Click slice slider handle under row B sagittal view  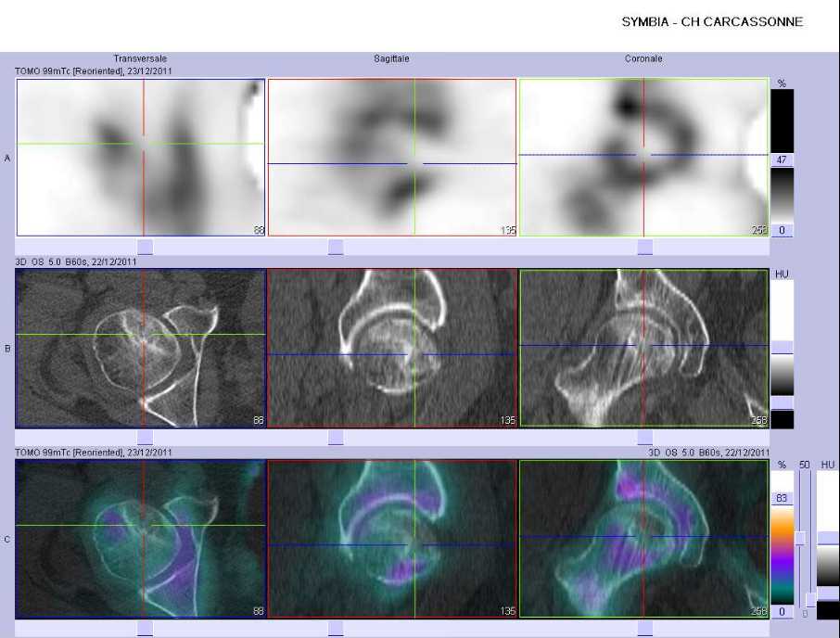point(336,438)
